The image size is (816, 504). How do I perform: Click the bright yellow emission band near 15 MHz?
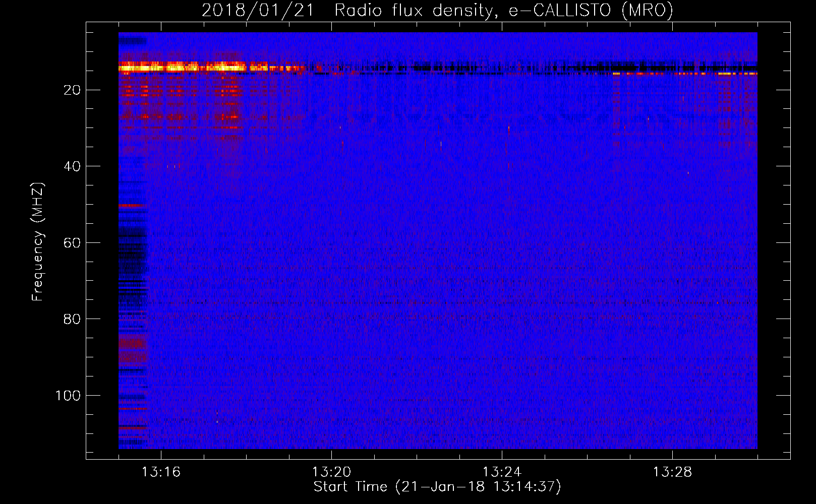tap(212, 67)
